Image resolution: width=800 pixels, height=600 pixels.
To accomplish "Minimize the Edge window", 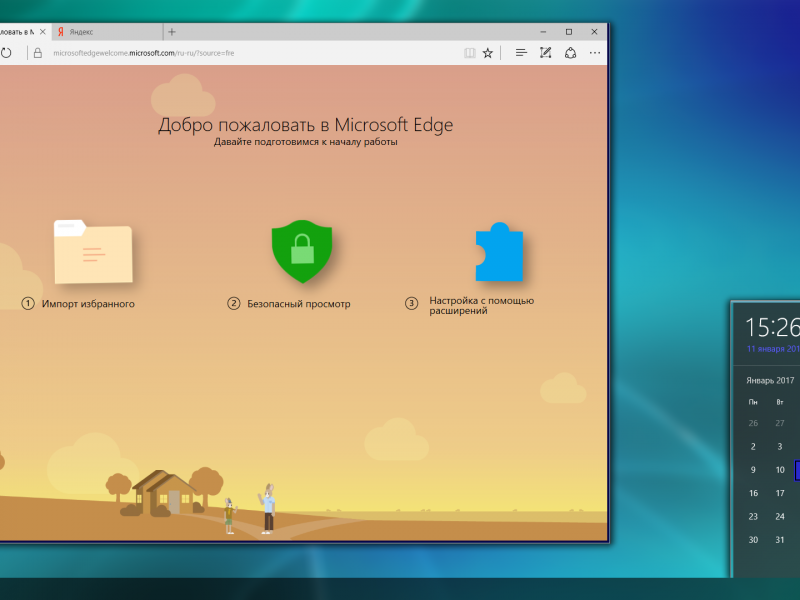I will 543,32.
